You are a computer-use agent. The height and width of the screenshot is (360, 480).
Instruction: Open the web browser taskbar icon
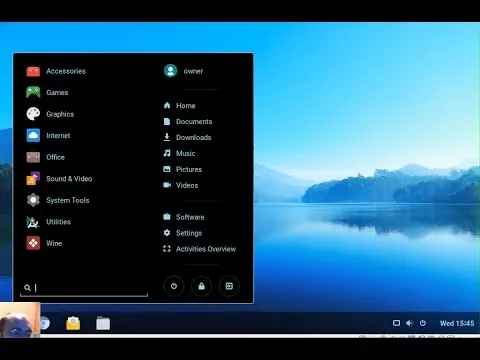click(x=45, y=323)
